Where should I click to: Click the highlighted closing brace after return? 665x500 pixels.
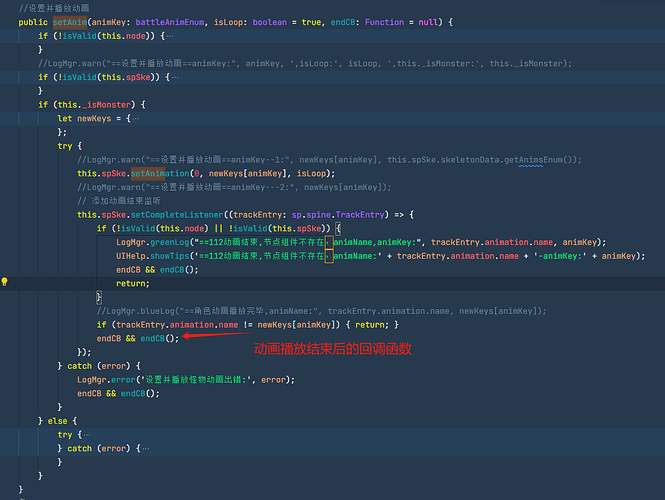coord(99,297)
